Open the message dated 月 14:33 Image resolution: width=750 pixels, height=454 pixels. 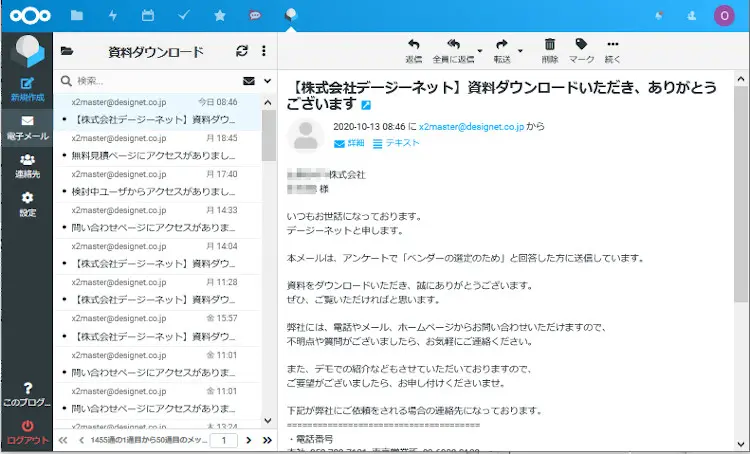pos(158,220)
